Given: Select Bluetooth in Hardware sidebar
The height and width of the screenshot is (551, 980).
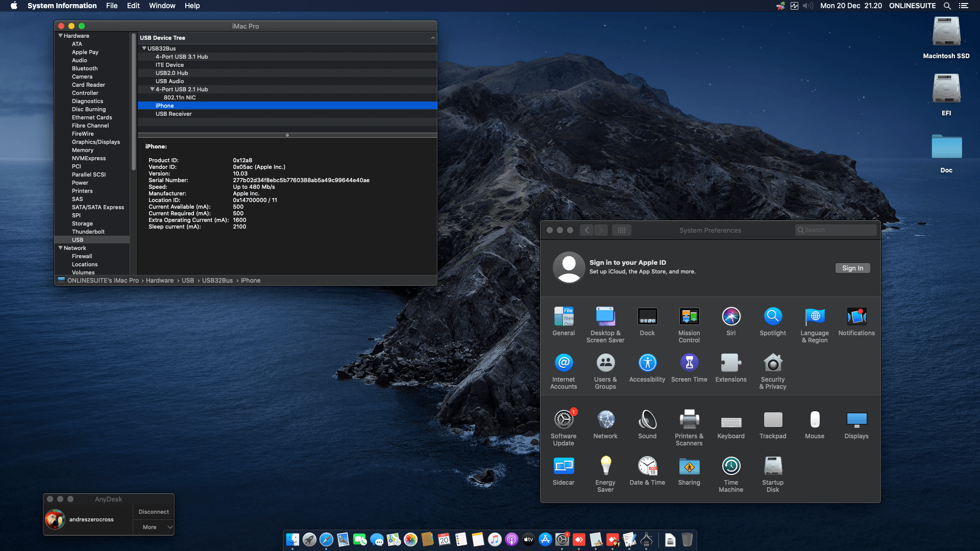Looking at the screenshot, I should point(85,68).
